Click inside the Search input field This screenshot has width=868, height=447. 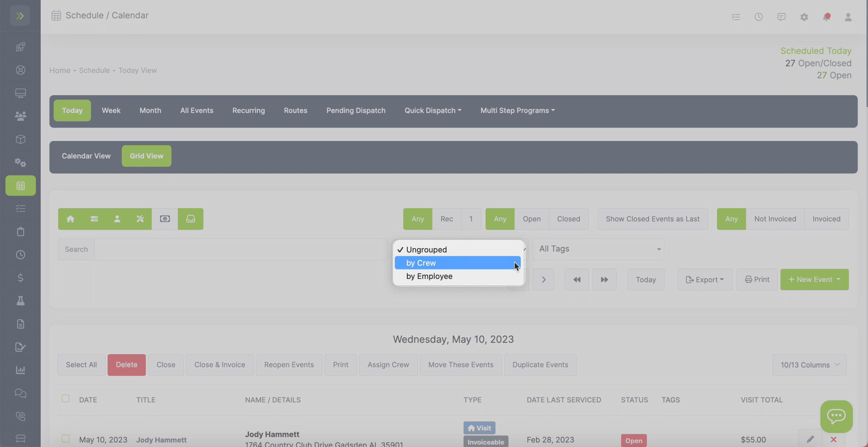pyautogui.click(x=240, y=249)
